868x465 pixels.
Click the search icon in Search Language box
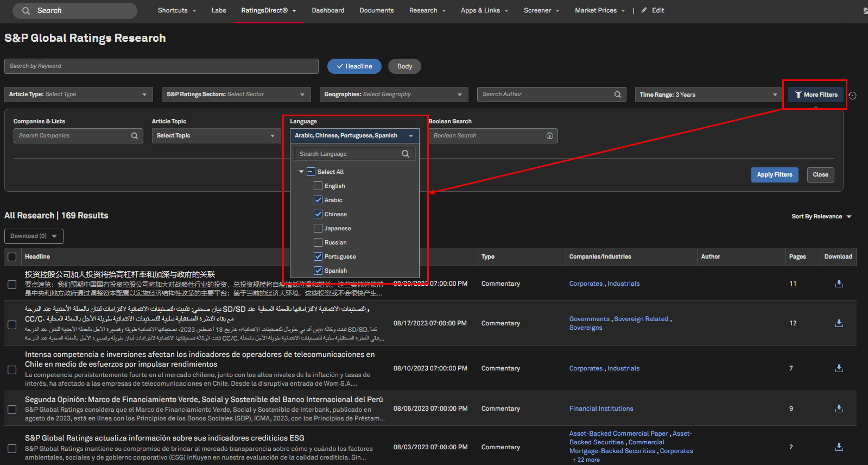coord(405,154)
